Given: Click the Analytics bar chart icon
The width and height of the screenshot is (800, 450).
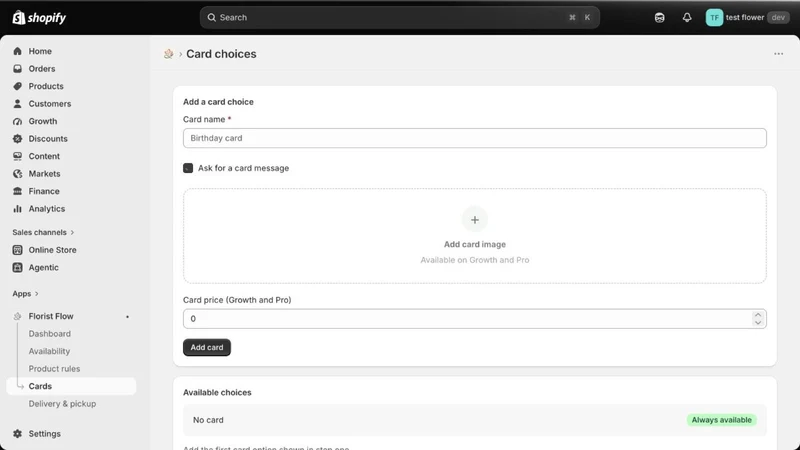Looking at the screenshot, I should (x=17, y=209).
